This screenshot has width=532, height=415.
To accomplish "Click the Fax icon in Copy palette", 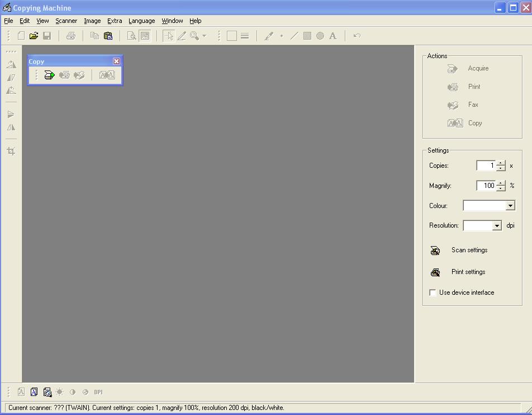I will (79, 75).
